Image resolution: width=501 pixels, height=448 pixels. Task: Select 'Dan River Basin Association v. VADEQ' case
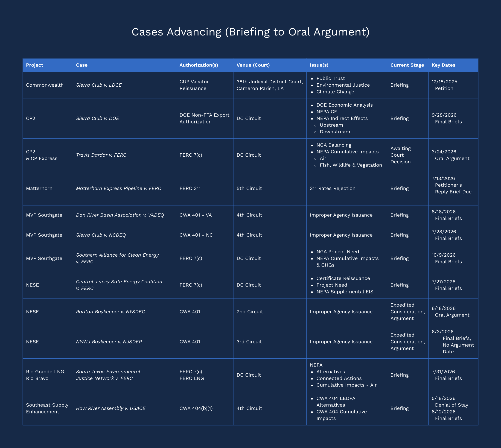pos(120,215)
